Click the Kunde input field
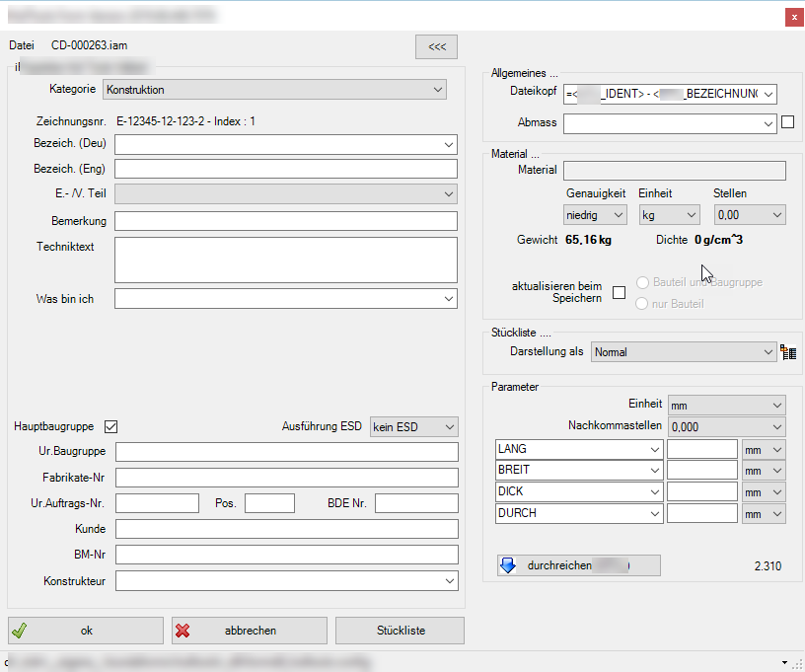Image resolution: width=805 pixels, height=672 pixels. click(x=286, y=529)
